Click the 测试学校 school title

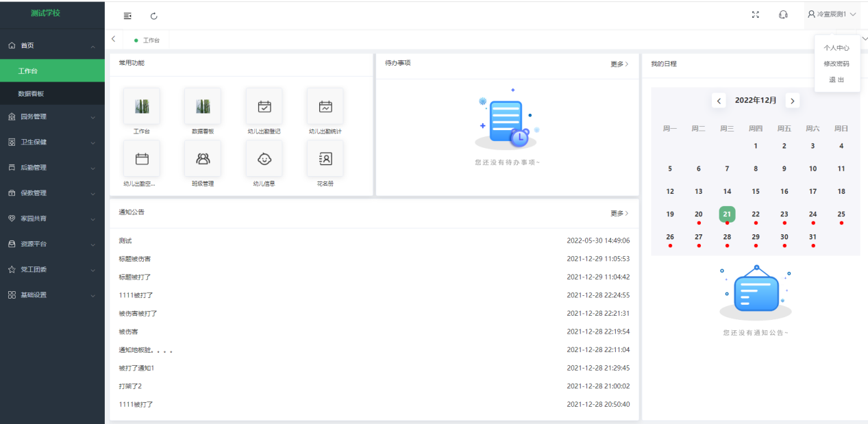[x=45, y=13]
